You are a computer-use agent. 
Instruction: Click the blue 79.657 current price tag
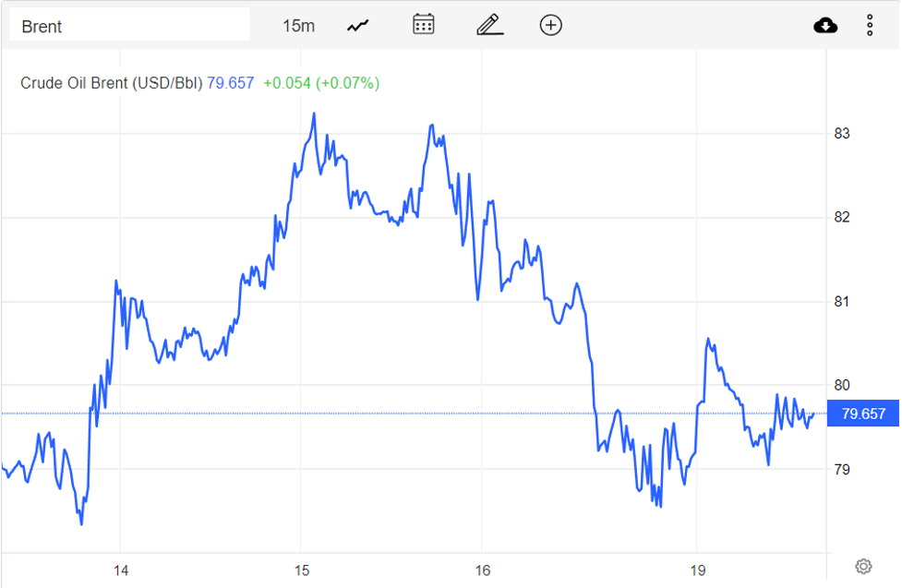863,414
